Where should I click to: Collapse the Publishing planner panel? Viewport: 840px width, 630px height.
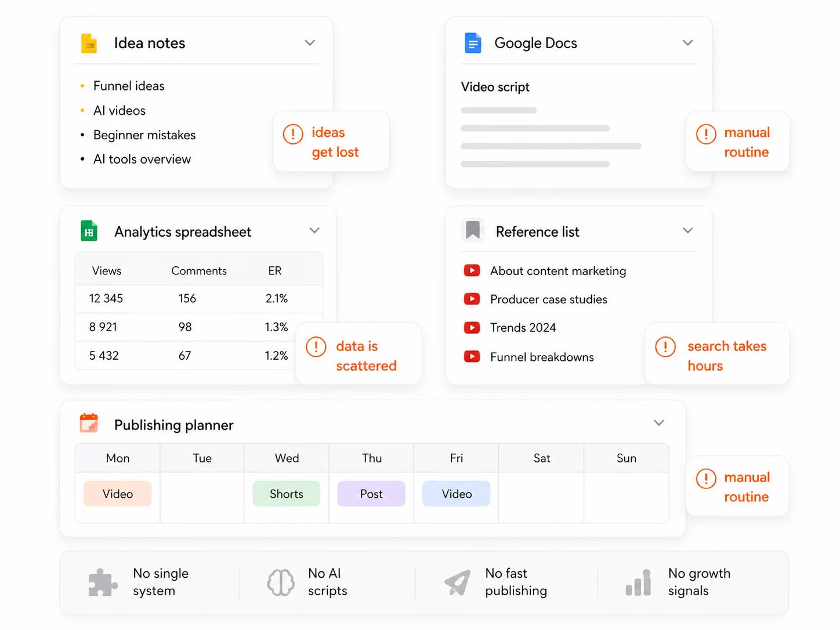click(x=658, y=423)
